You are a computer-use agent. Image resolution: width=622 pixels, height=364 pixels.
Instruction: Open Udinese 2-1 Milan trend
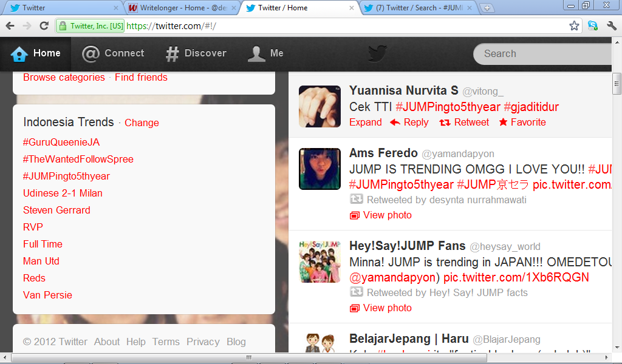coord(63,194)
